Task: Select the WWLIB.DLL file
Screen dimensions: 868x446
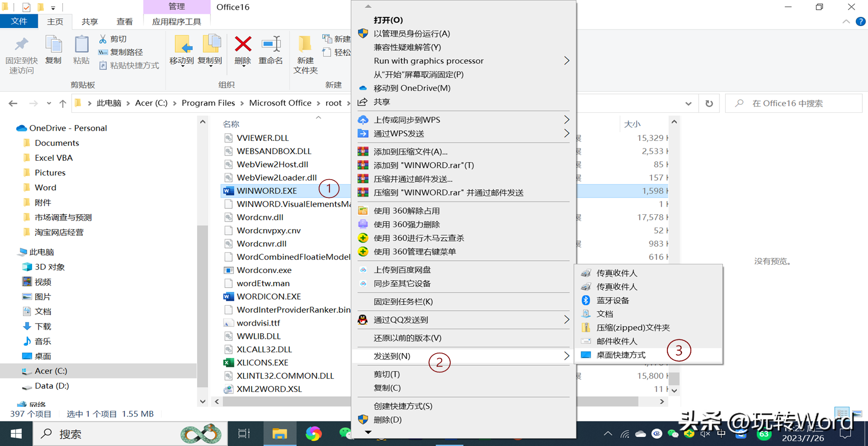Action: click(x=258, y=336)
